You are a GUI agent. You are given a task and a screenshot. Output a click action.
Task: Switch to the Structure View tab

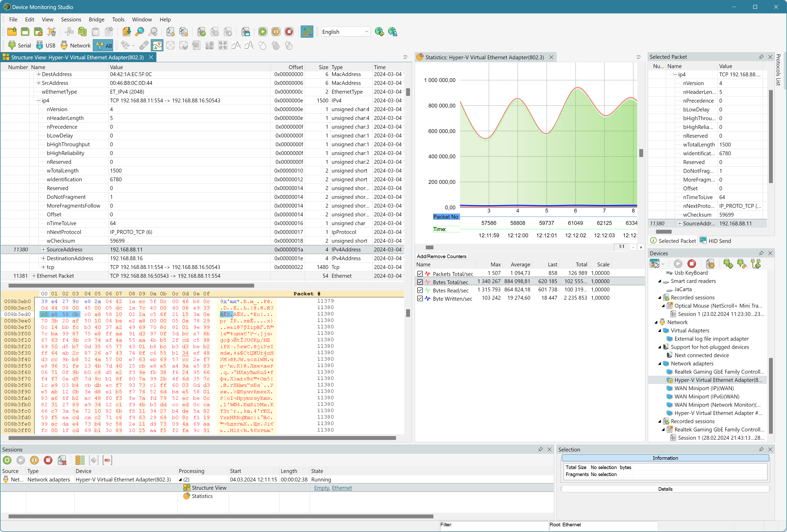78,57
